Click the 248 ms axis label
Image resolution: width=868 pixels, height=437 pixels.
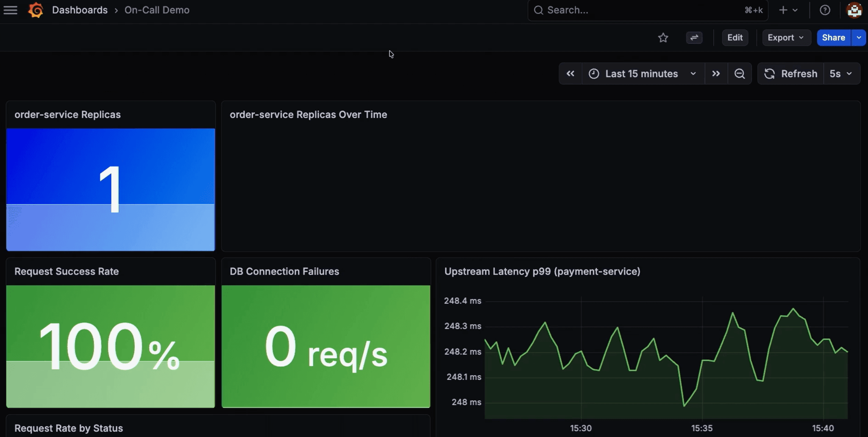point(466,402)
